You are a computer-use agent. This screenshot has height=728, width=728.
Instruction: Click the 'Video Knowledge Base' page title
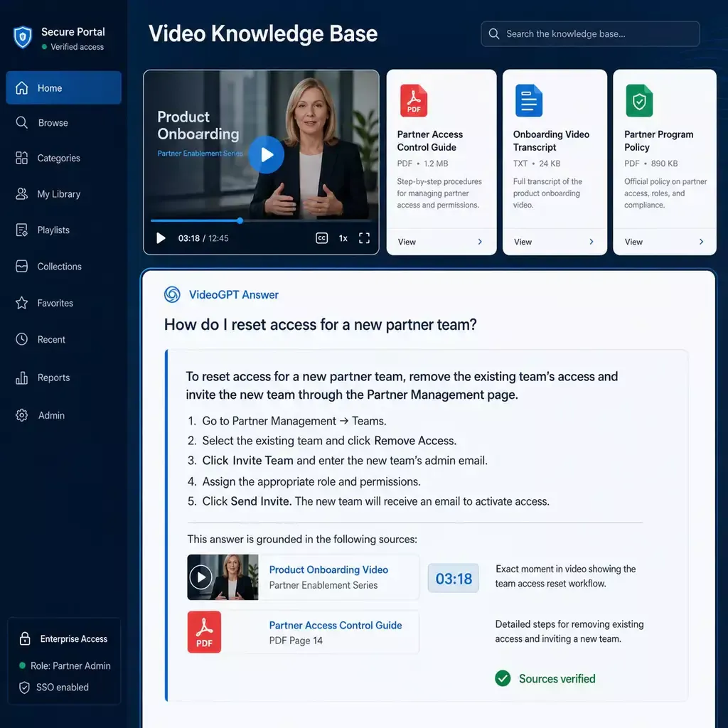(263, 33)
